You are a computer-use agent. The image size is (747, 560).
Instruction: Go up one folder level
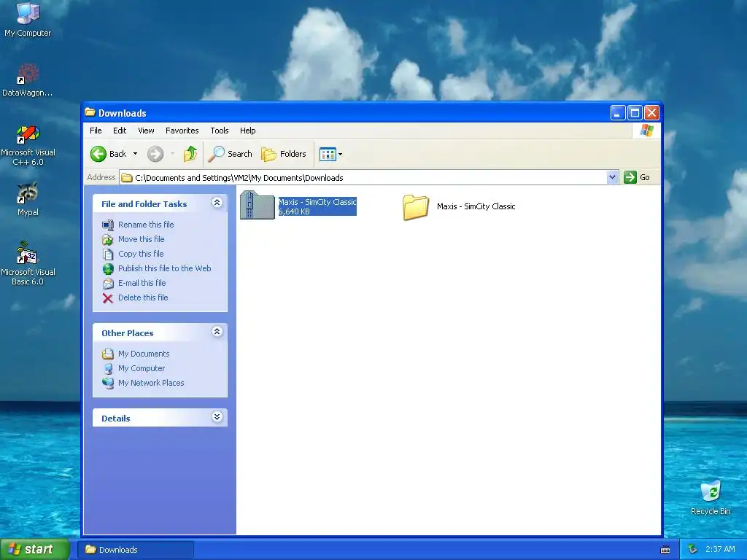pyautogui.click(x=190, y=154)
